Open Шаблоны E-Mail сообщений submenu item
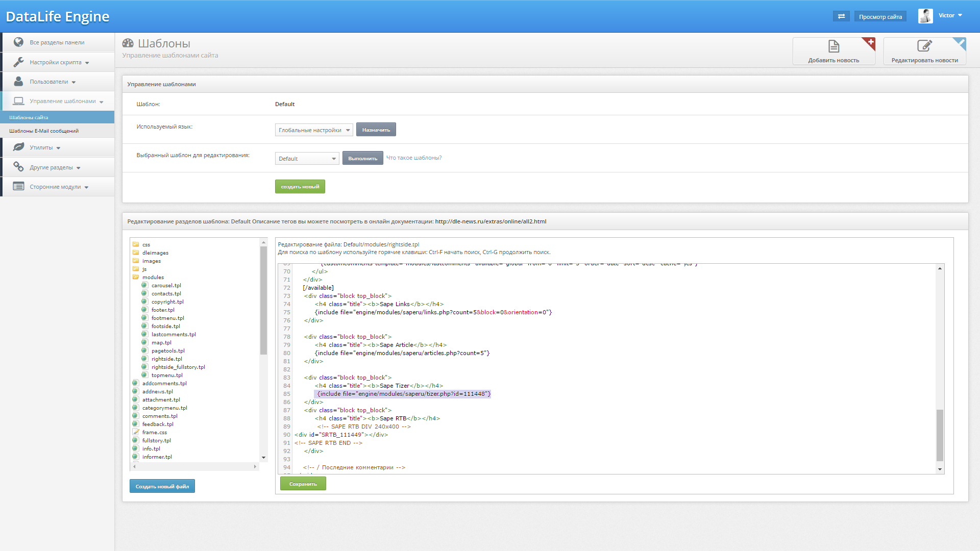The image size is (980, 551). pyautogui.click(x=44, y=131)
